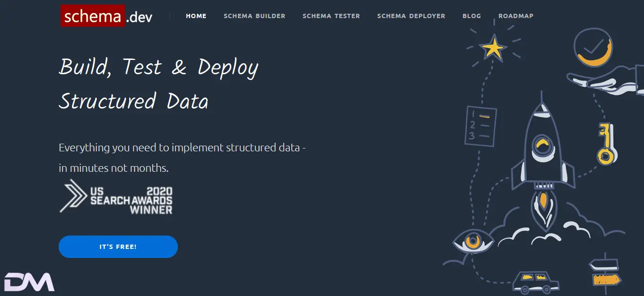
Task: View the Roadmap page
Action: [x=516, y=16]
